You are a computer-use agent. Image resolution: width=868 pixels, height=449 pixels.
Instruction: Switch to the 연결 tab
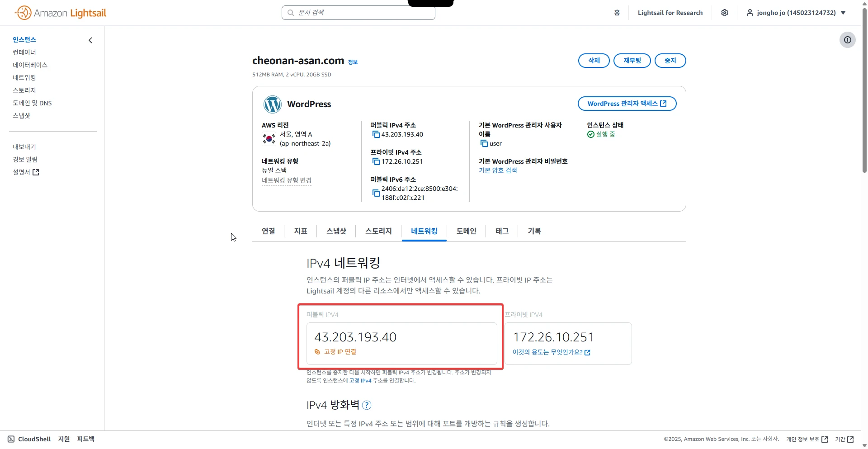coord(269,231)
